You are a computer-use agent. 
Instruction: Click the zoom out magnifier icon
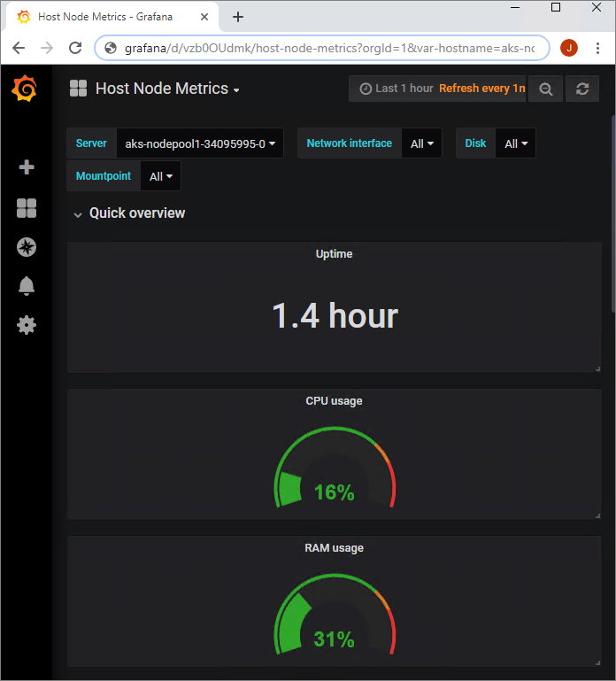point(546,89)
